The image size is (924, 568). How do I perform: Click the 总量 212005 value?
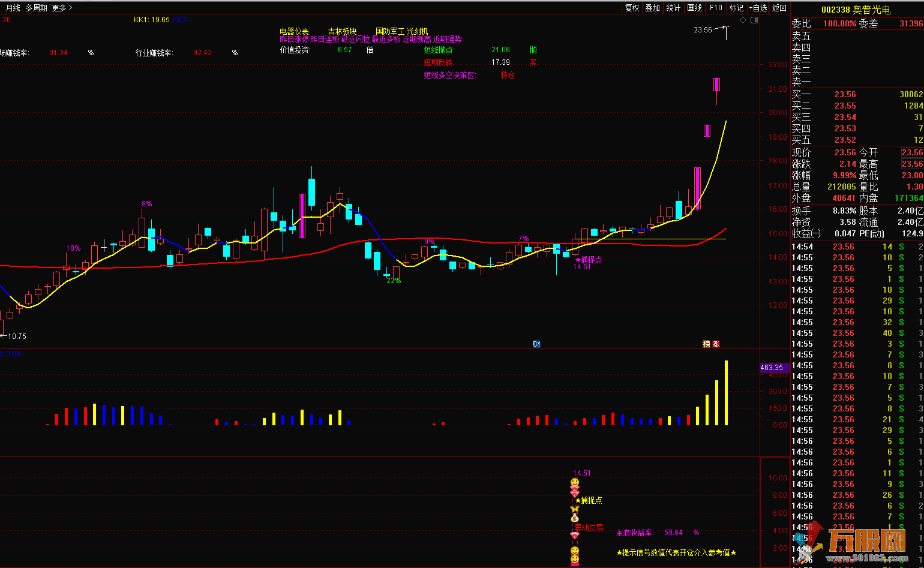pyautogui.click(x=841, y=187)
